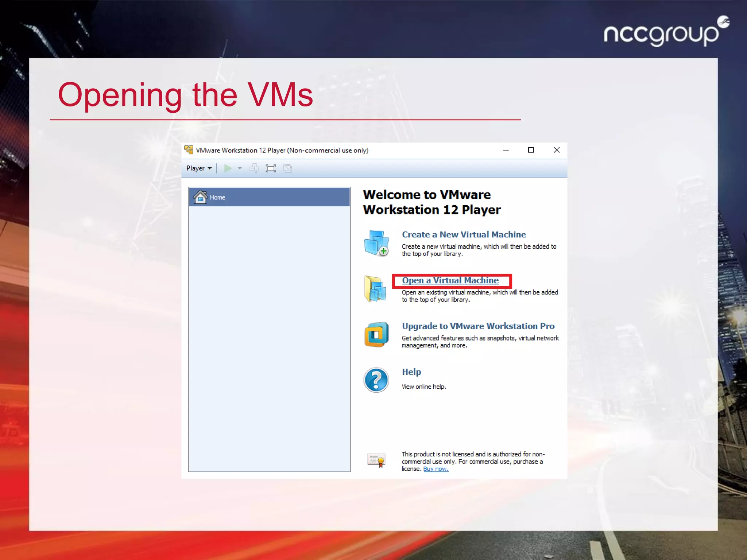Click the 'This product is not licensed' notice
This screenshot has width=747, height=560.
pos(473,462)
